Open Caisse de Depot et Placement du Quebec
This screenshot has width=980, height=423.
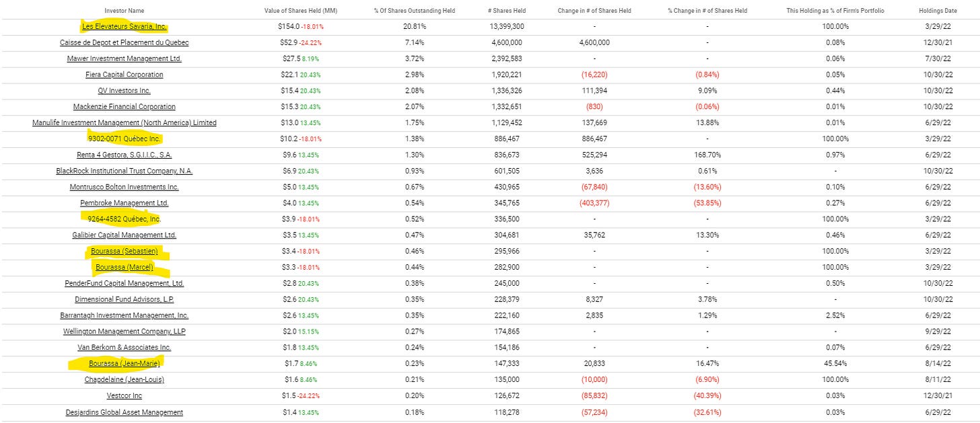(124, 42)
